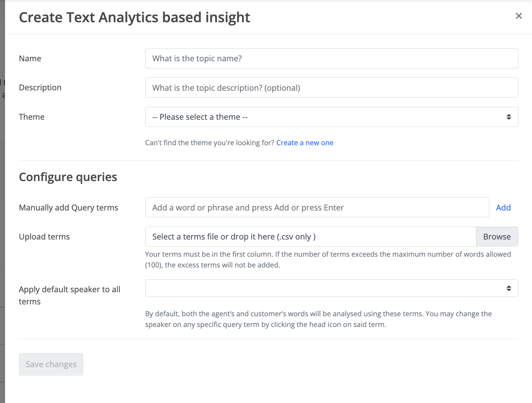Click the 'Manually add Query terms' label

click(68, 208)
